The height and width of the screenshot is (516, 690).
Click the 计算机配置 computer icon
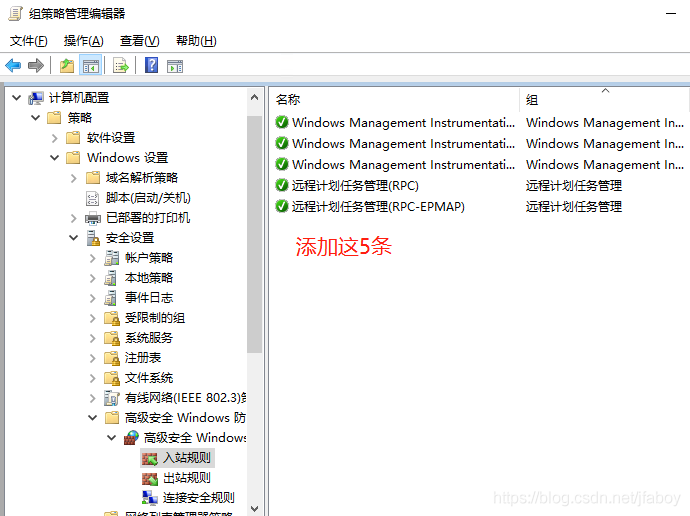click(36, 98)
